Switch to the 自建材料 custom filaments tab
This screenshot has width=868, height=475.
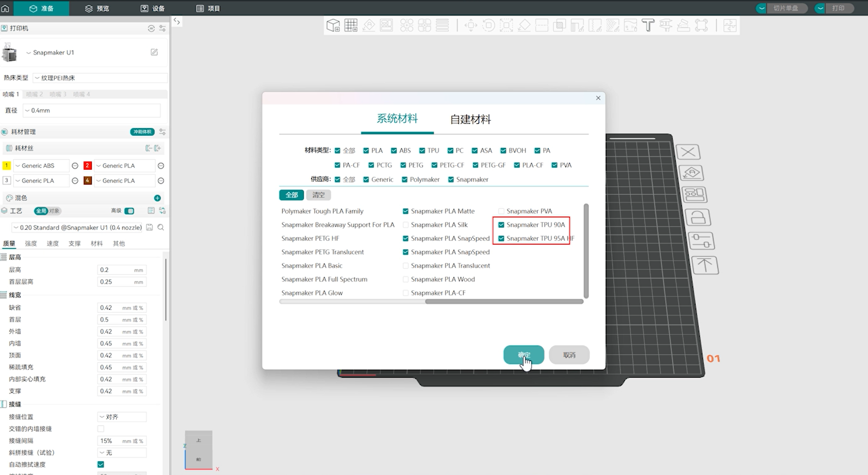(x=470, y=119)
